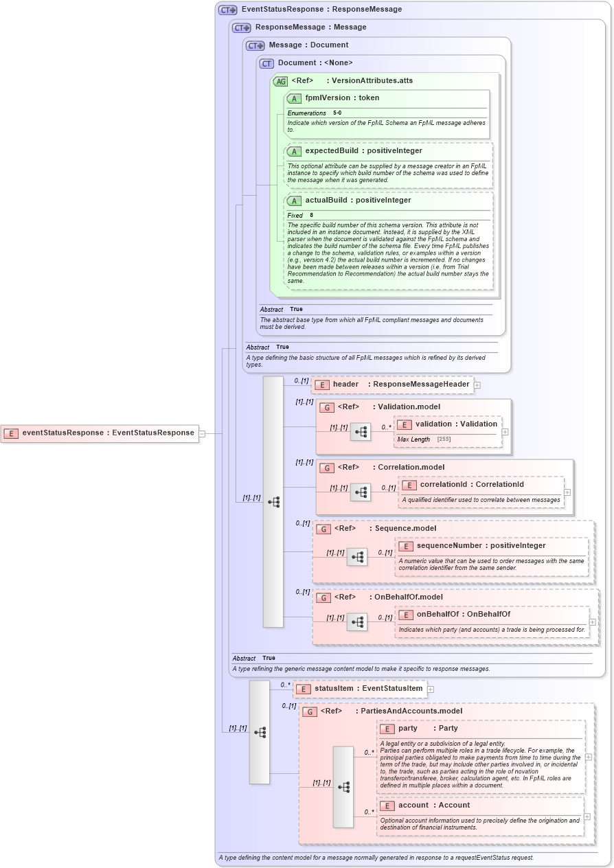The image size is (614, 868).
Task: Select the party : Party label
Action: point(429,729)
